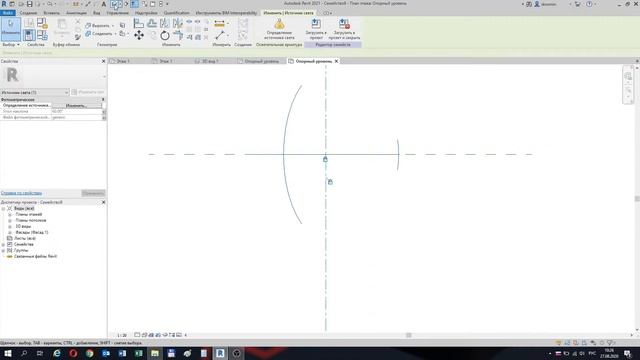Image resolution: width=640 pixels, height=360 pixels.
Task: Select Связанные файлы Revit tree item
Action: pos(35,256)
